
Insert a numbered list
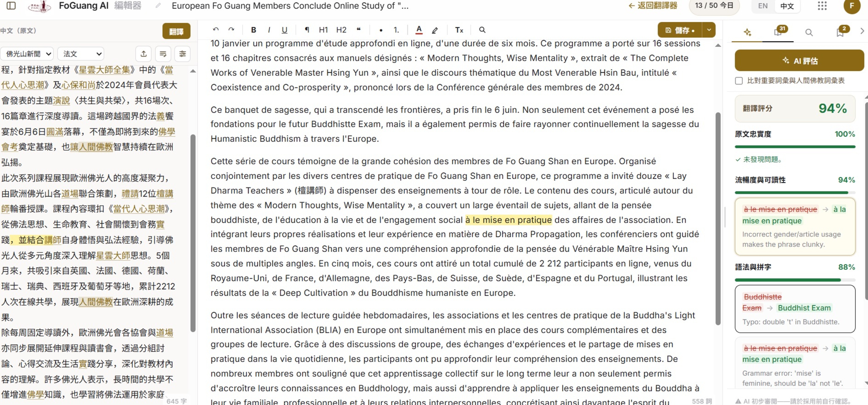point(396,30)
